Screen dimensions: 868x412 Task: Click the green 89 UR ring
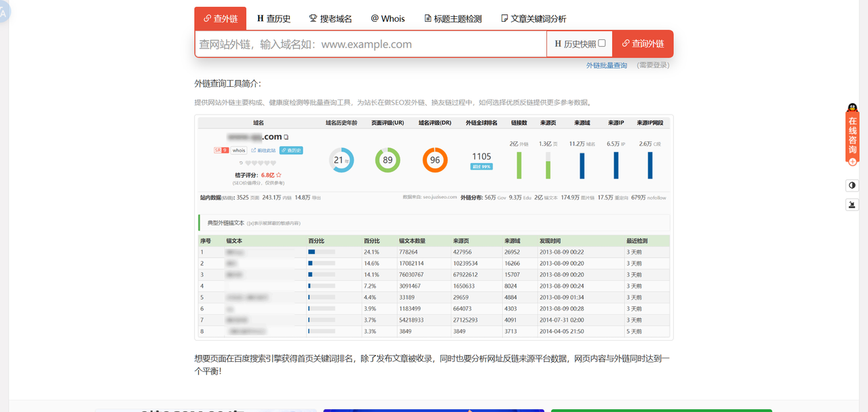coord(388,160)
